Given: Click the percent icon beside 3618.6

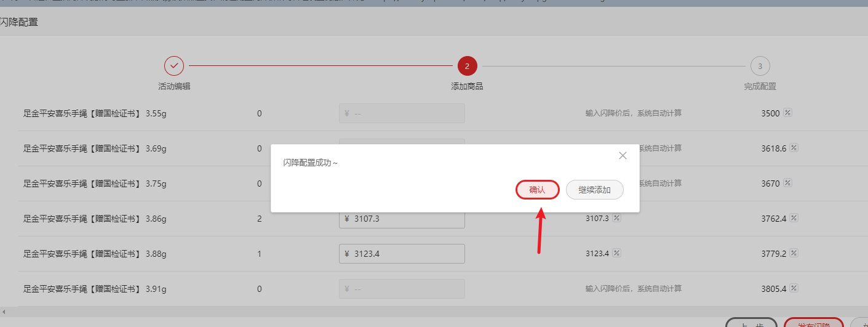Looking at the screenshot, I should [x=794, y=148].
